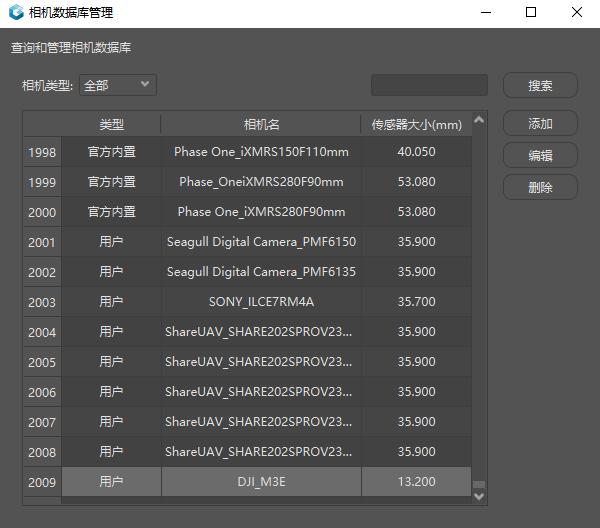Click 官方内置 type in row 2000

point(111,212)
